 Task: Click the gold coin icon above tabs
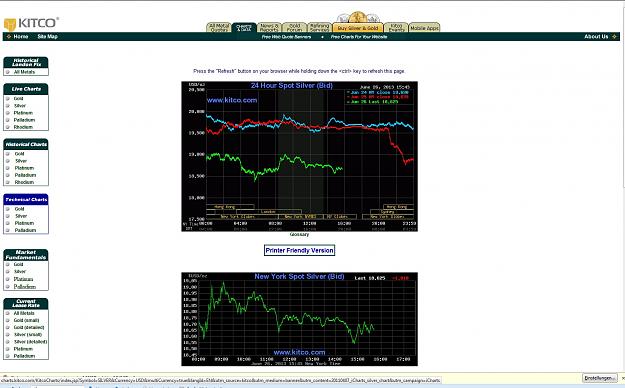(x=358, y=17)
